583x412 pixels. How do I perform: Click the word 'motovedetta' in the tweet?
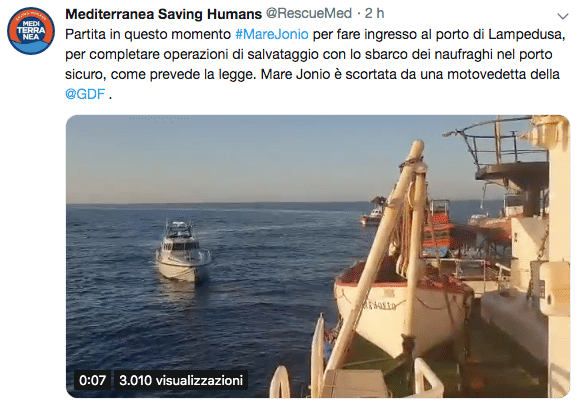point(487,74)
